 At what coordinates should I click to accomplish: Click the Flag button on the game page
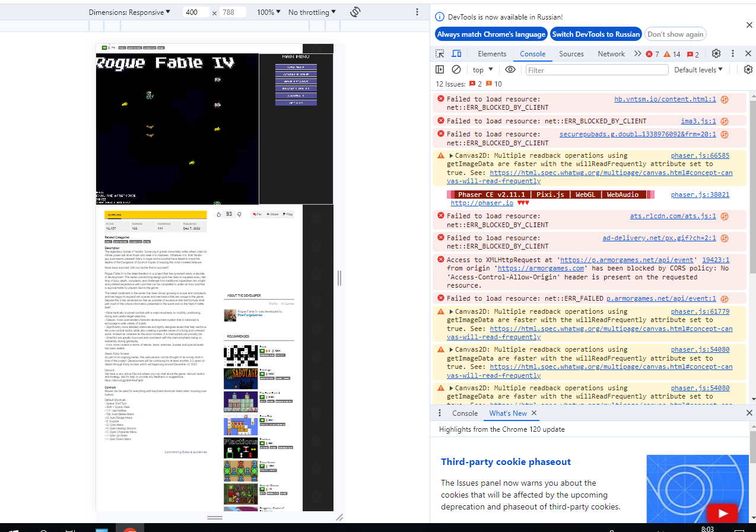[x=288, y=214]
